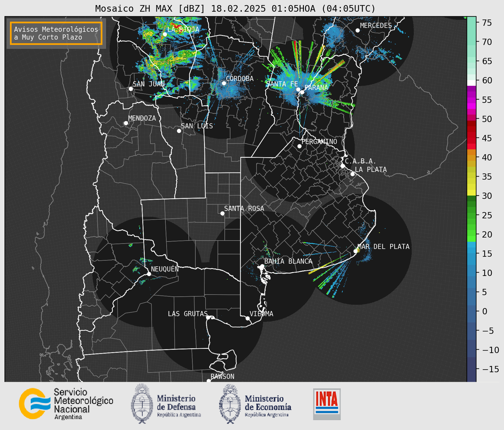Click the 'MAR DEL PLATA' map label
This screenshot has height=430, width=504.
(x=383, y=247)
